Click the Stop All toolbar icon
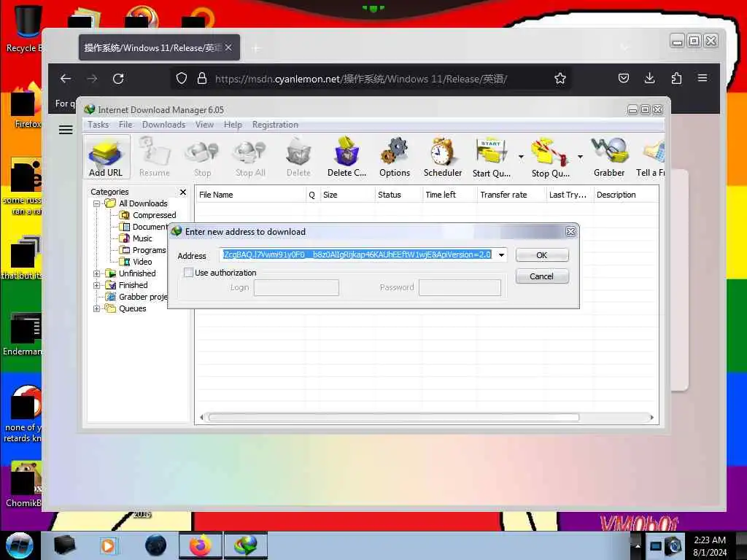 (250, 157)
